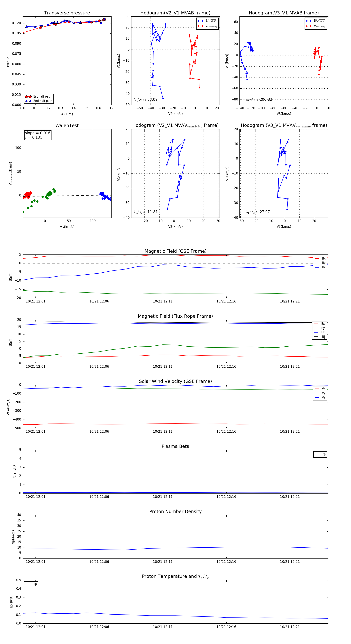This screenshot has width=351, height=644.
Task: Click 'V2(km/s)' label under V2_V1 MVAB hodogram
Action: [x=175, y=114]
